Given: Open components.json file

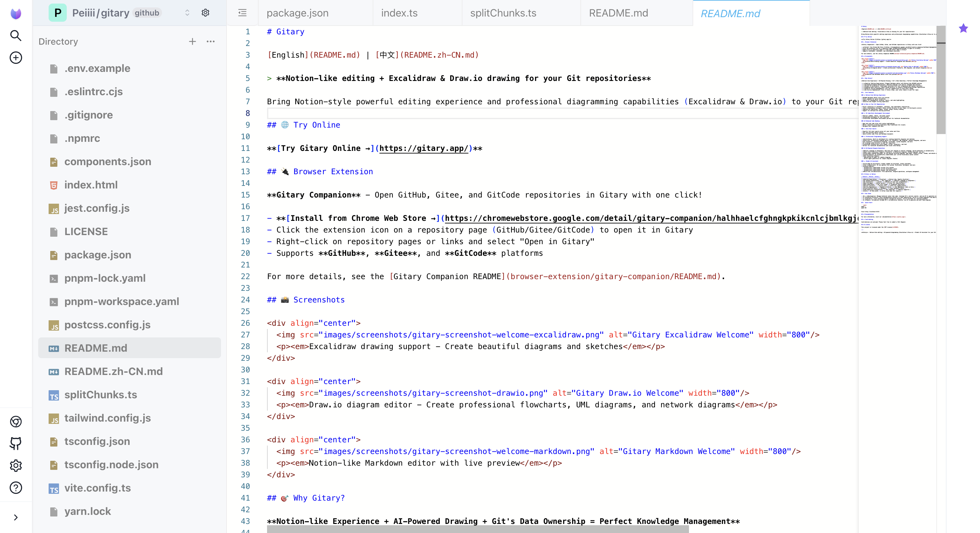Looking at the screenshot, I should pos(129,162).
